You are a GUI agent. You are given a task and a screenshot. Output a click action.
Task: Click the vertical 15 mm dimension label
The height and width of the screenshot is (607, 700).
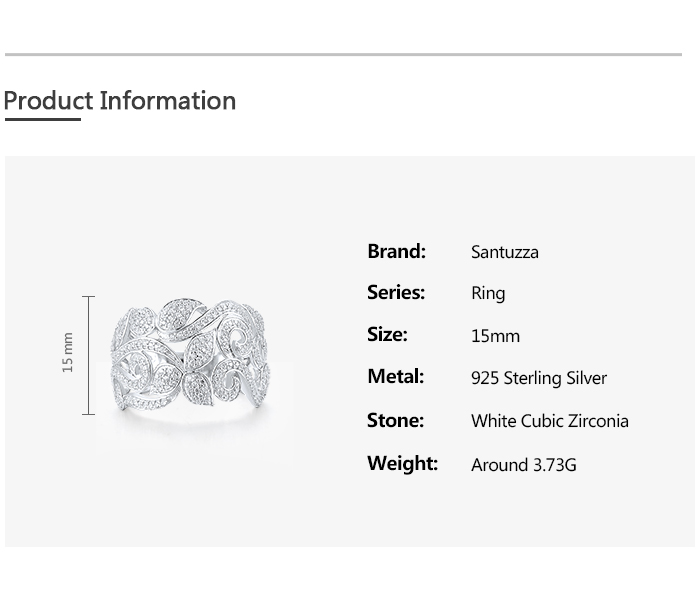click(68, 353)
